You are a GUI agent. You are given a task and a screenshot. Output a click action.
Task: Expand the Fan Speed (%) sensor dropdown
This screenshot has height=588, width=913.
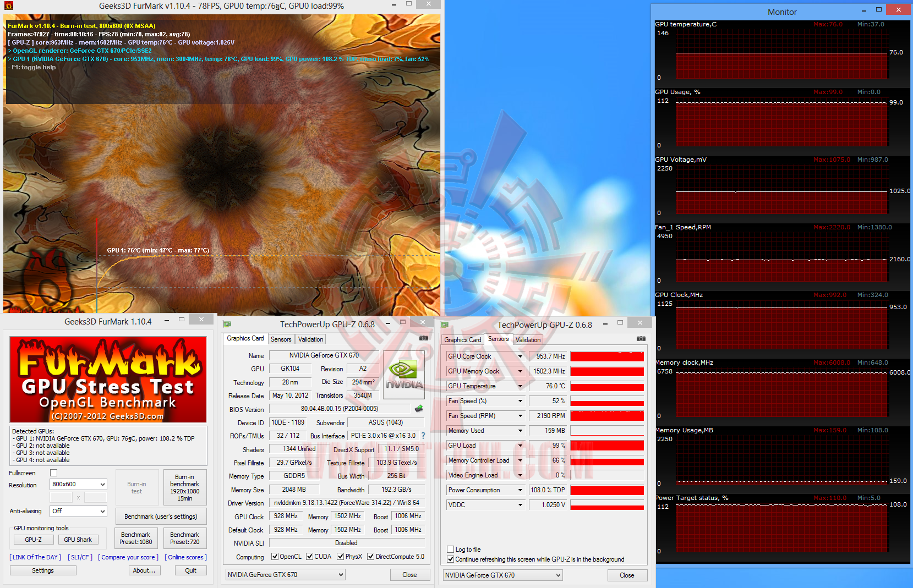click(520, 401)
